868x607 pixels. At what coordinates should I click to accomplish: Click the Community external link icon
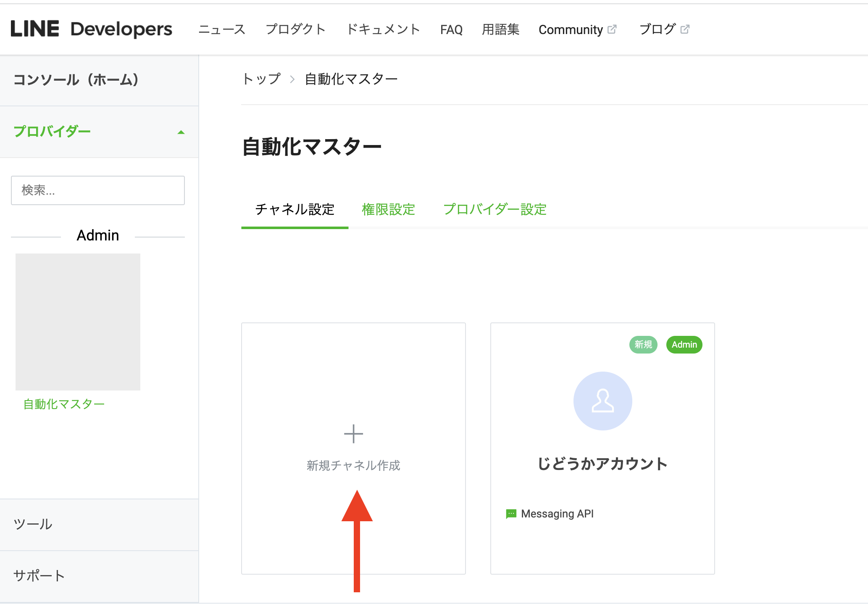pyautogui.click(x=612, y=29)
